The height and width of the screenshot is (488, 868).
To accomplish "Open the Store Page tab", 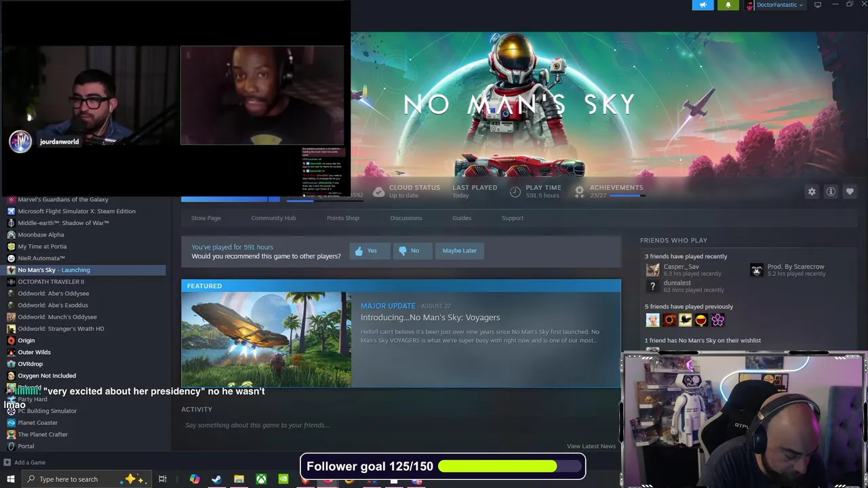I will [205, 218].
